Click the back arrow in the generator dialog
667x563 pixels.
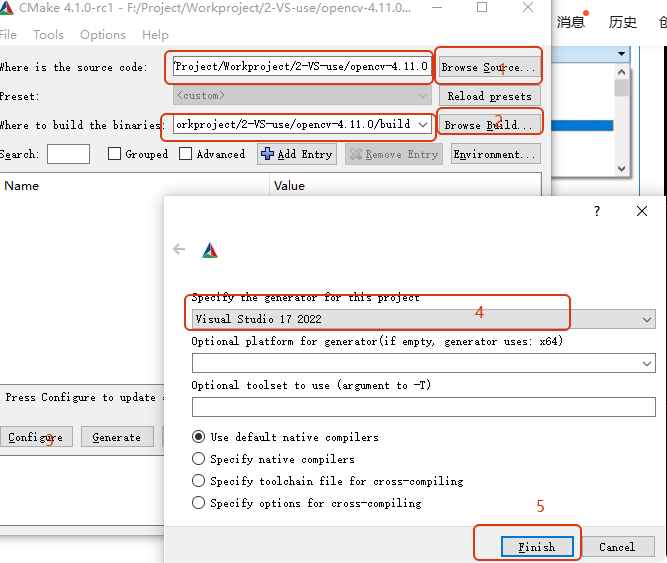click(x=179, y=249)
